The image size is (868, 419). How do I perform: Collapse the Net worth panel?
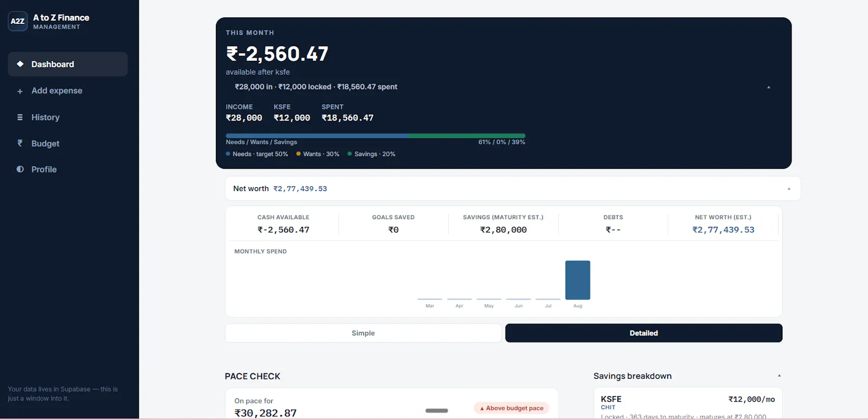pyautogui.click(x=789, y=189)
